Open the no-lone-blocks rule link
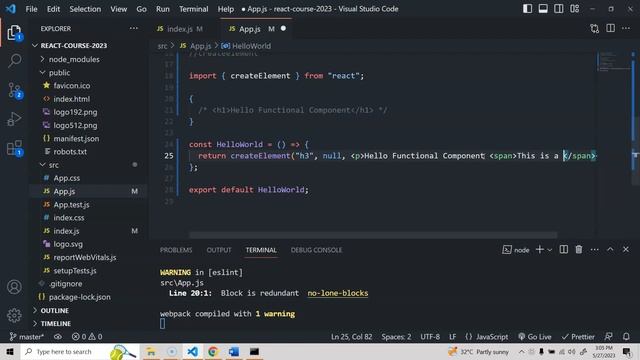The height and width of the screenshot is (360, 640). pyautogui.click(x=338, y=293)
